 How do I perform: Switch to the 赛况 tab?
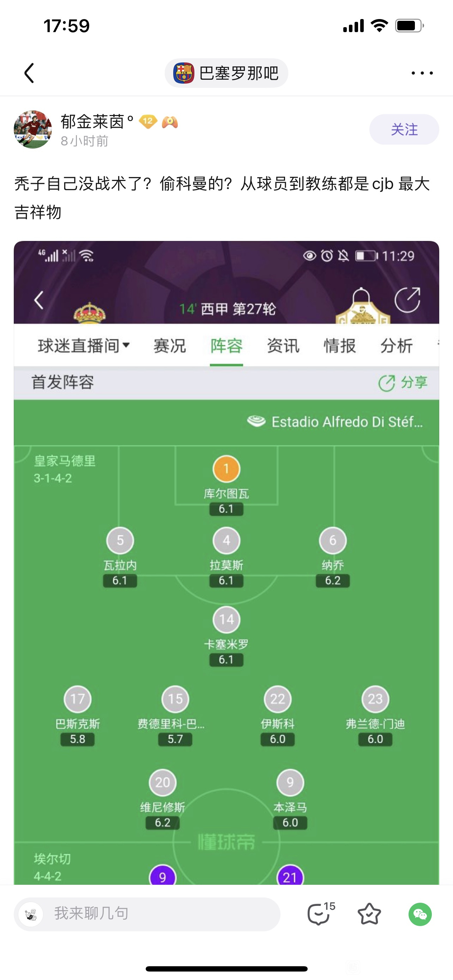pyautogui.click(x=170, y=346)
